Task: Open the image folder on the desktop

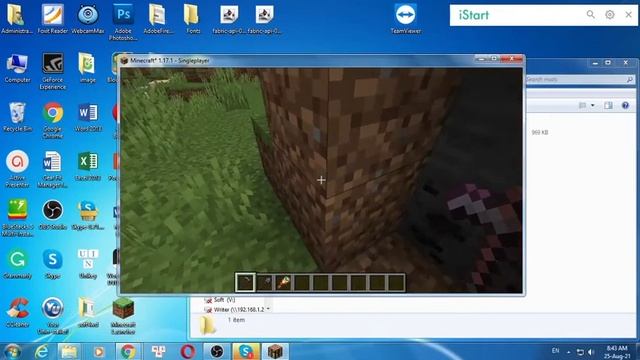Action: point(88,68)
